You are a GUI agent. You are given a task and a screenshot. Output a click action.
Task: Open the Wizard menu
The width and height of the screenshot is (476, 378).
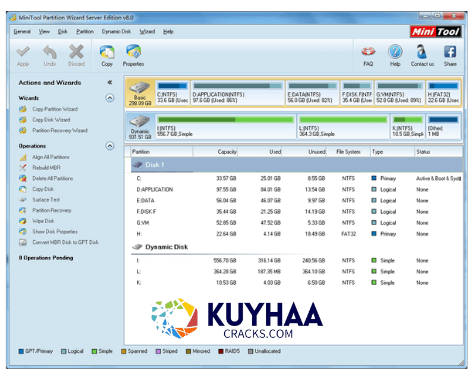147,32
